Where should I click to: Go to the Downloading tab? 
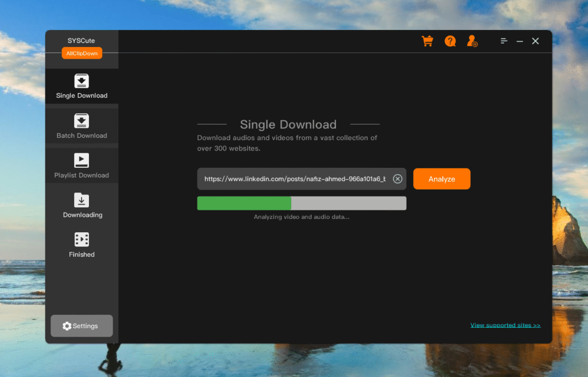pyautogui.click(x=82, y=205)
